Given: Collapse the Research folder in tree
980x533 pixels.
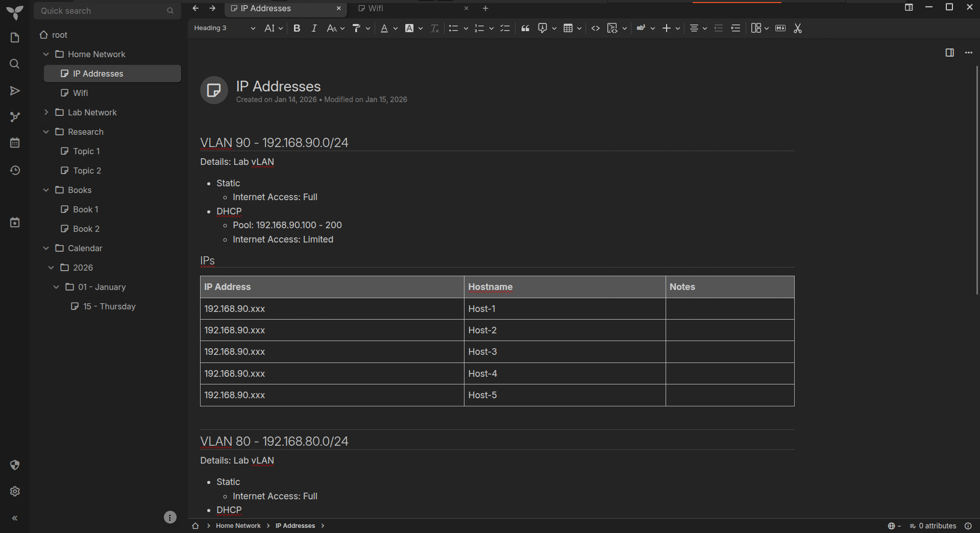Looking at the screenshot, I should click(x=46, y=132).
